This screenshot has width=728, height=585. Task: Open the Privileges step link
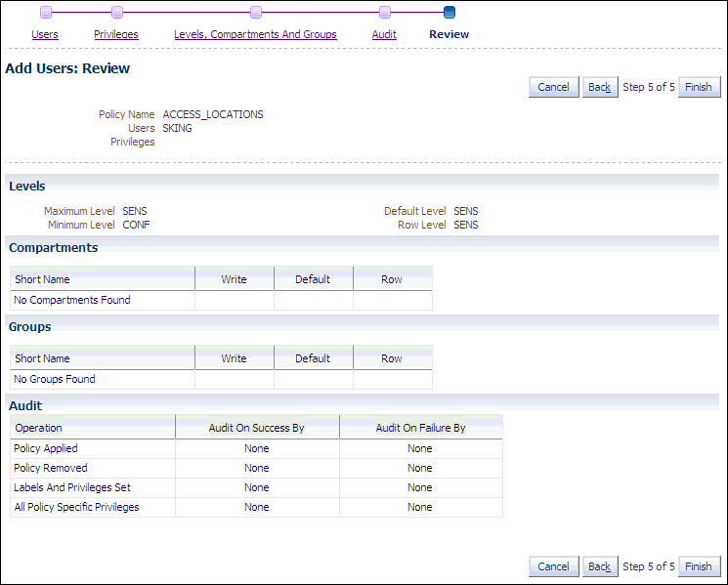(116, 34)
